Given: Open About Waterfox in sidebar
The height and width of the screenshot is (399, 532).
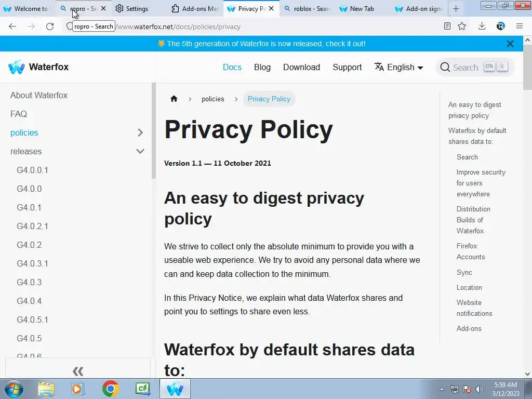Looking at the screenshot, I should point(39,96).
